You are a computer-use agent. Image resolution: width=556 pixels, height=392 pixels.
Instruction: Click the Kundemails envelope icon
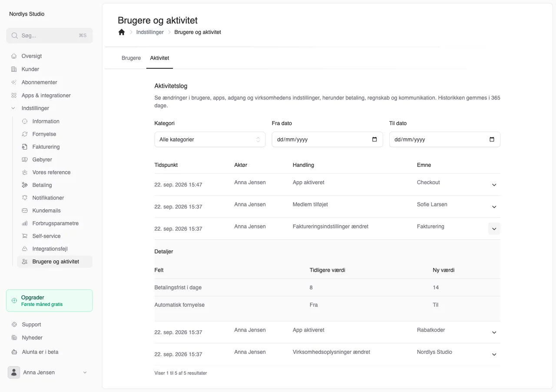pyautogui.click(x=25, y=210)
